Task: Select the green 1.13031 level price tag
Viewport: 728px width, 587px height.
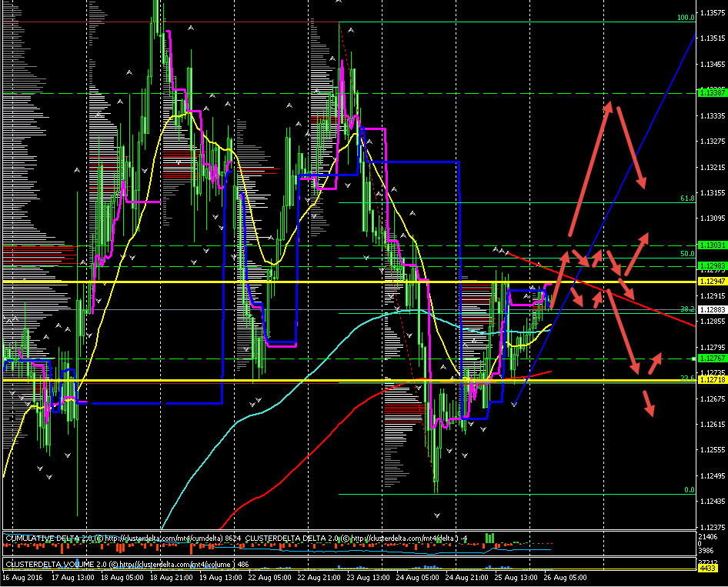Action: (712, 245)
